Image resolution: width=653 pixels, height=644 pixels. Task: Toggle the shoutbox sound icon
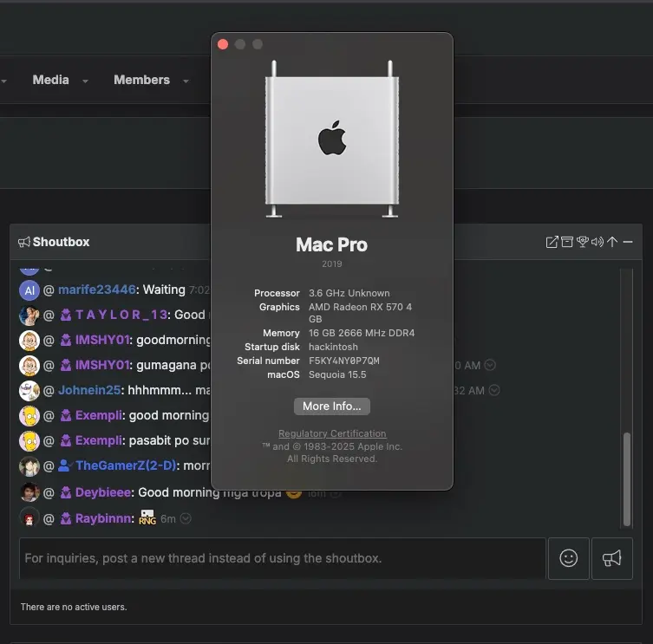pyautogui.click(x=597, y=242)
